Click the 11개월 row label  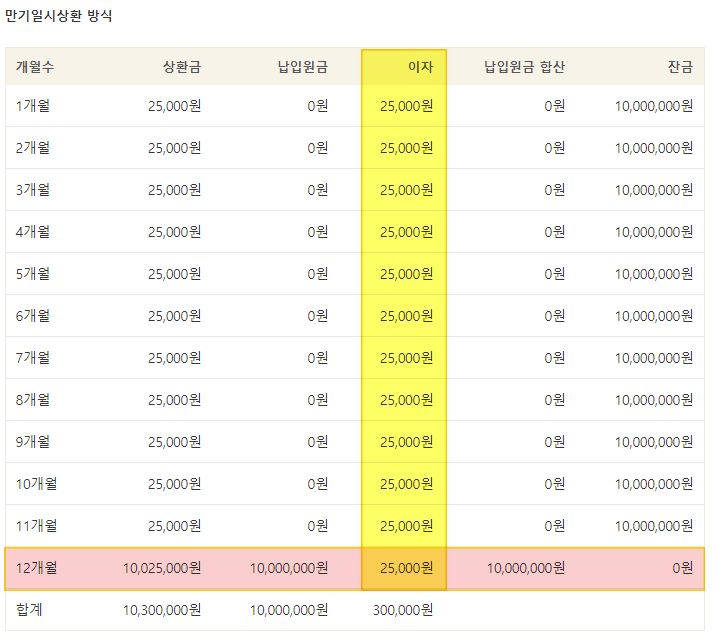[36, 526]
